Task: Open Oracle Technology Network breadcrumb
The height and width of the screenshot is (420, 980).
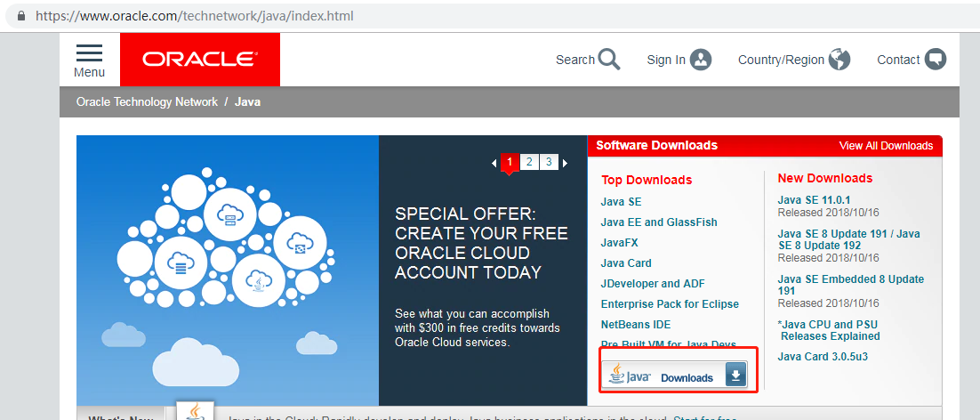Action: coord(147,101)
